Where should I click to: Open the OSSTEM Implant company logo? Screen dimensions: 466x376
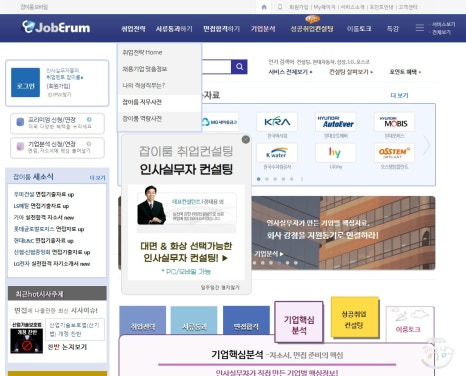[394, 153]
